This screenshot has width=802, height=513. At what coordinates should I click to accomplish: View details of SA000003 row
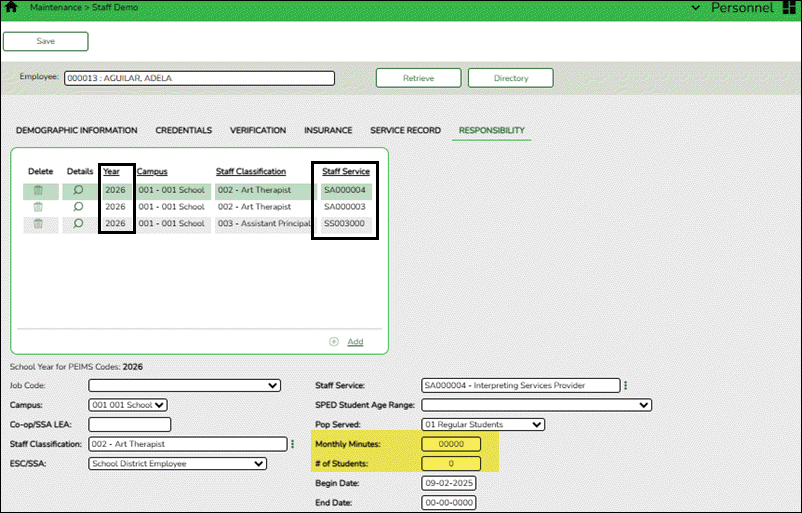coord(79,207)
